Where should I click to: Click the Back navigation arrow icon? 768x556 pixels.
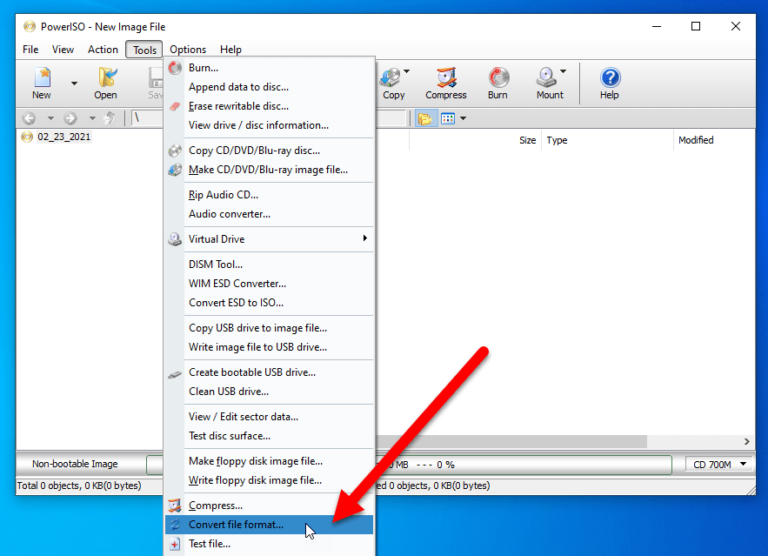[29, 118]
